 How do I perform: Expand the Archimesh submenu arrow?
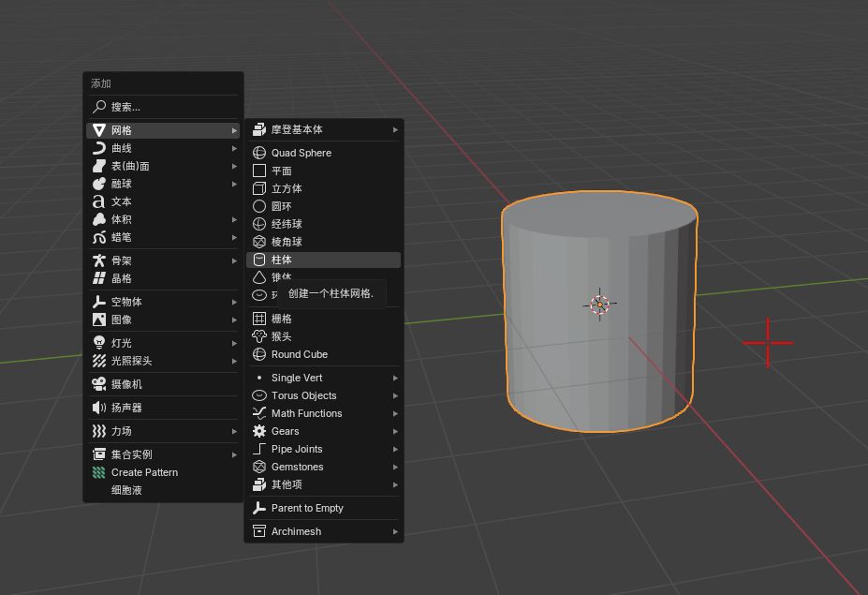[x=395, y=531]
